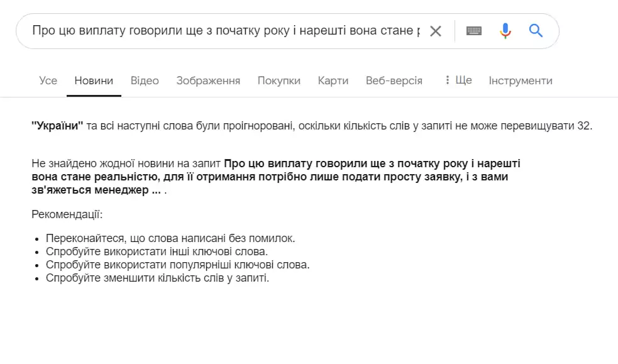This screenshot has height=364, width=618.
Task: Open the Інструменти search tools
Action: point(521,80)
